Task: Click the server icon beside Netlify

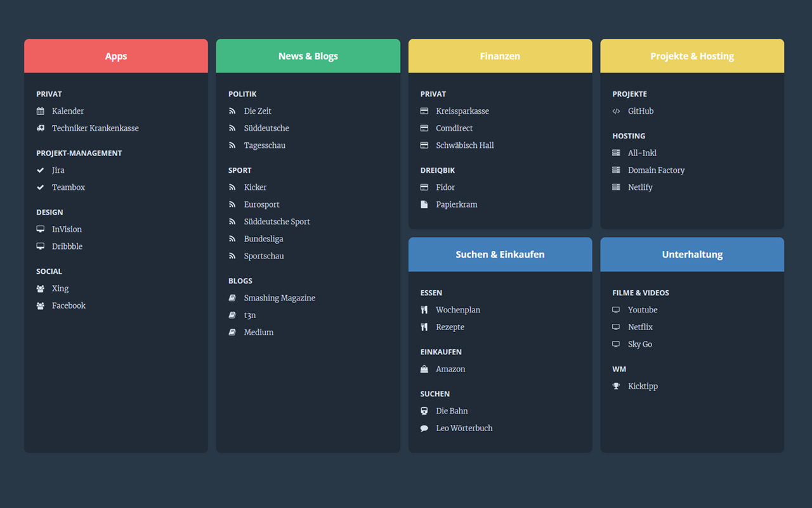Action: tap(616, 187)
